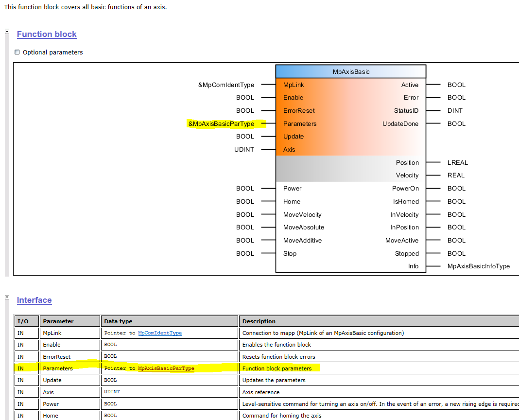Select the 'Resets function block errors' description

pyautogui.click(x=279, y=357)
